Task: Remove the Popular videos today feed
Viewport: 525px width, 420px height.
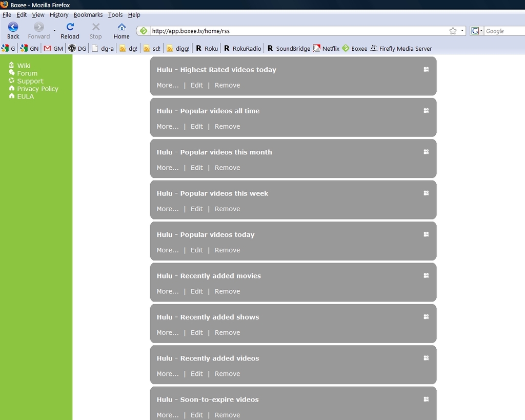Action: pos(227,250)
